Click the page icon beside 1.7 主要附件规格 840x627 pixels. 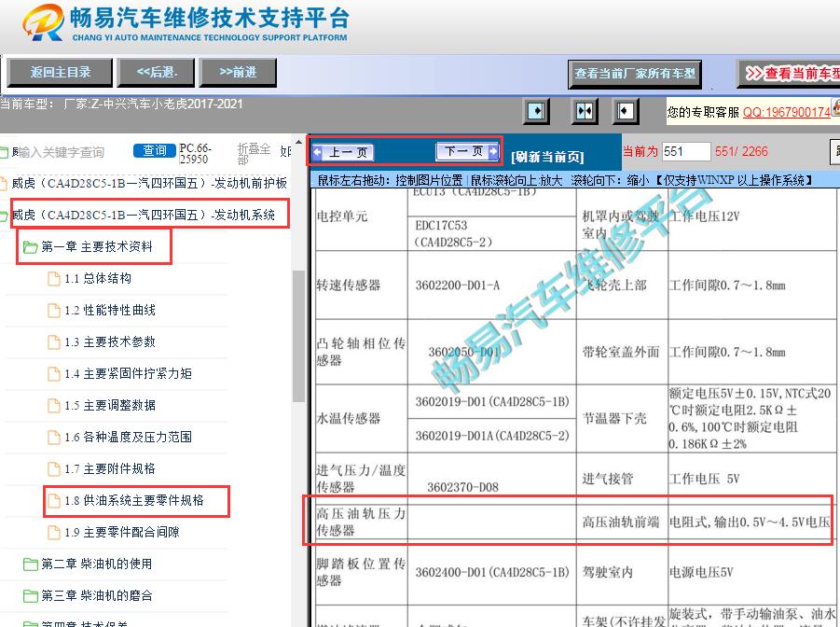tap(53, 468)
